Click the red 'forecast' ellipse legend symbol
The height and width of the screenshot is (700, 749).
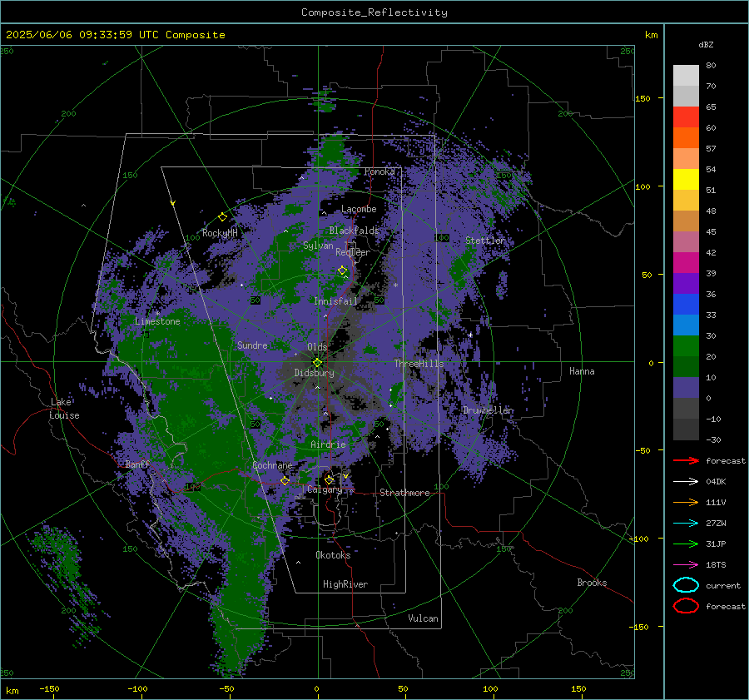[686, 606]
